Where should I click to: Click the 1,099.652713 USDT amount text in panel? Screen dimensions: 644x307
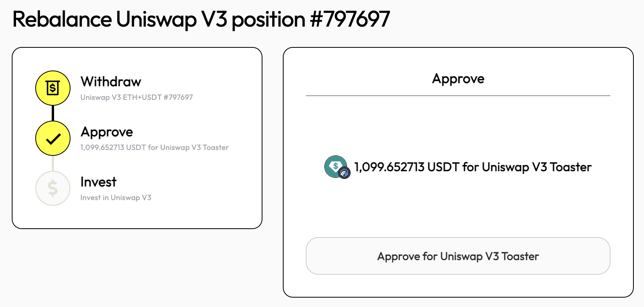pos(407,167)
